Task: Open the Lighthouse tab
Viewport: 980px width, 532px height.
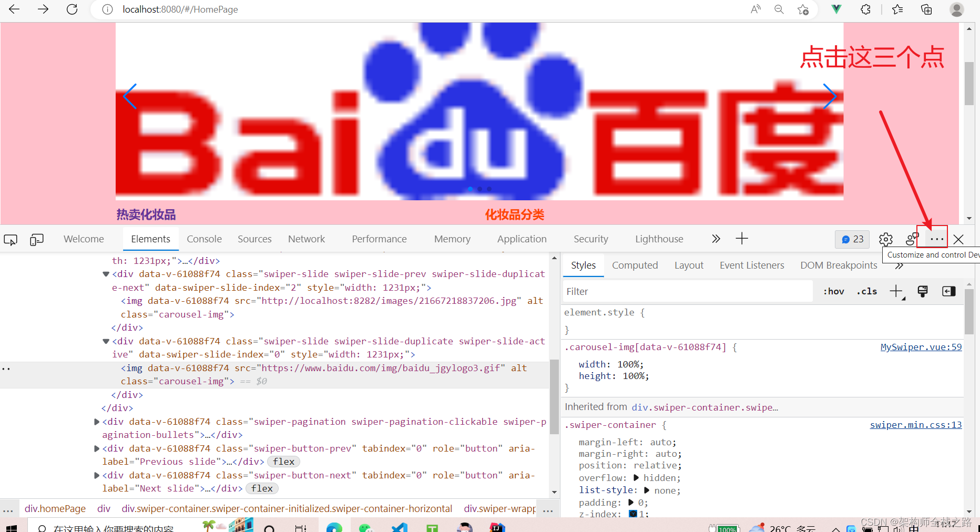Action: point(659,239)
